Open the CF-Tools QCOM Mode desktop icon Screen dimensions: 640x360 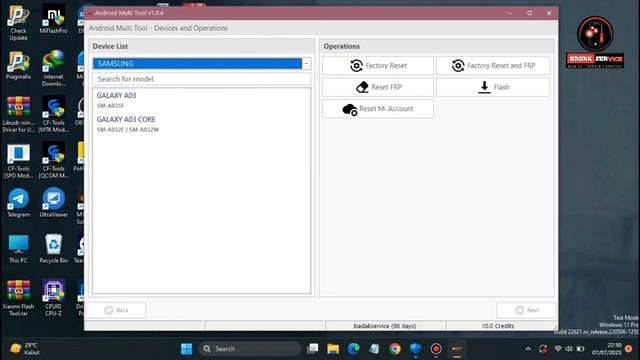pyautogui.click(x=53, y=161)
